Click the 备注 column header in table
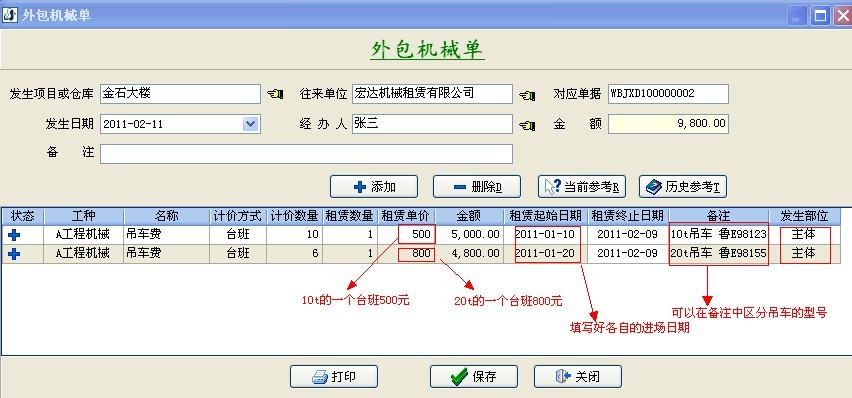The height and width of the screenshot is (398, 852). [719, 216]
